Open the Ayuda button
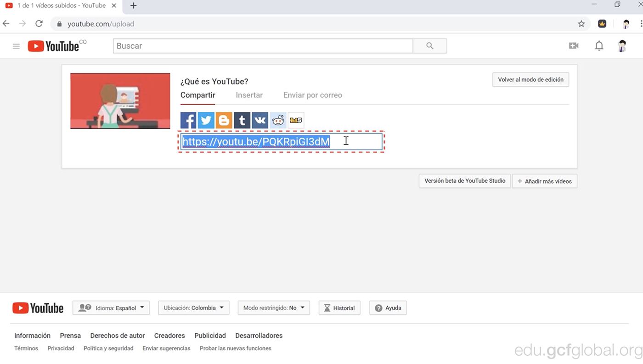 click(x=388, y=308)
